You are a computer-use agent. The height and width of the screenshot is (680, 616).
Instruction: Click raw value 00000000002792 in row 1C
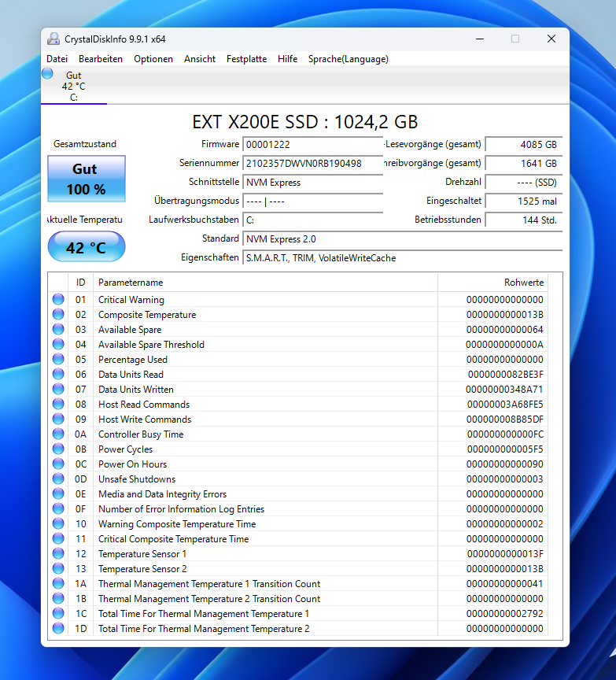pos(504,614)
